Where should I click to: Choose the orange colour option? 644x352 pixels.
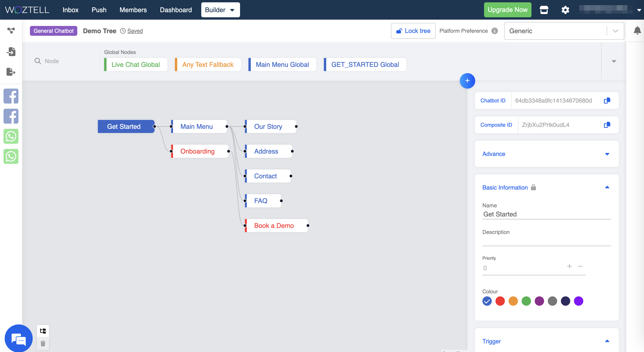(x=513, y=301)
